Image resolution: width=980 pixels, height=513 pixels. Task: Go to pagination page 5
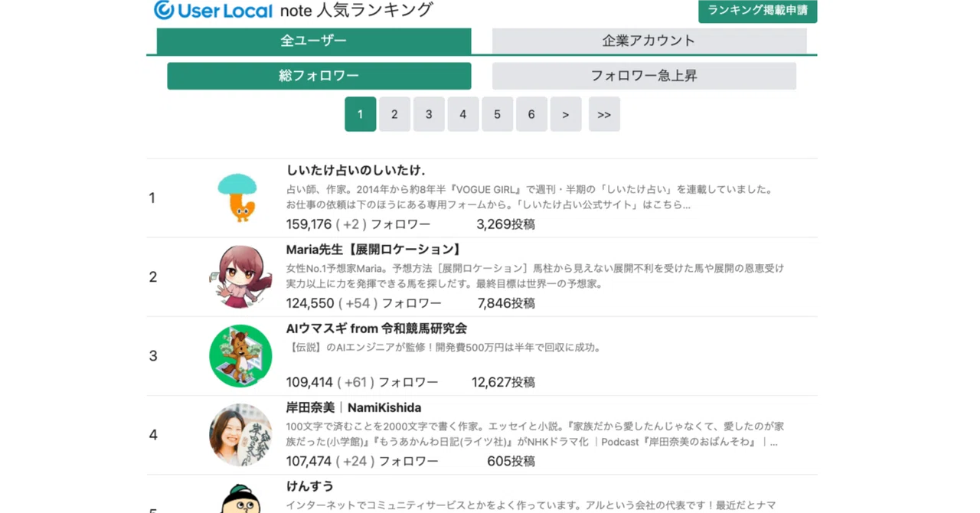pyautogui.click(x=497, y=114)
